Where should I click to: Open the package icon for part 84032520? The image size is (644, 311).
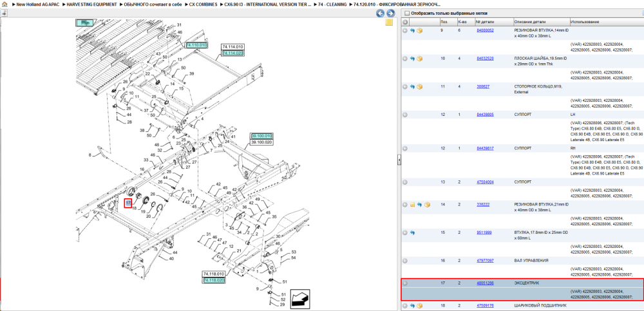419,59
